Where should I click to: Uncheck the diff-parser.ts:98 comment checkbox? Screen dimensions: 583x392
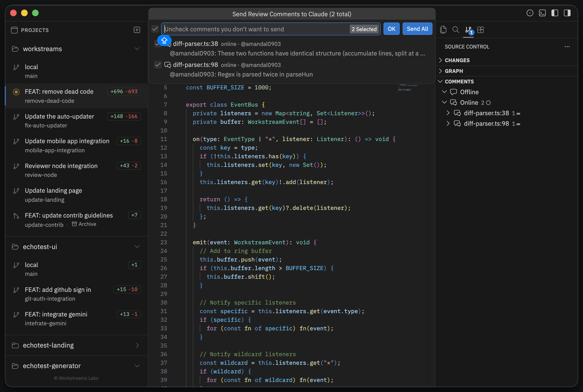point(158,65)
